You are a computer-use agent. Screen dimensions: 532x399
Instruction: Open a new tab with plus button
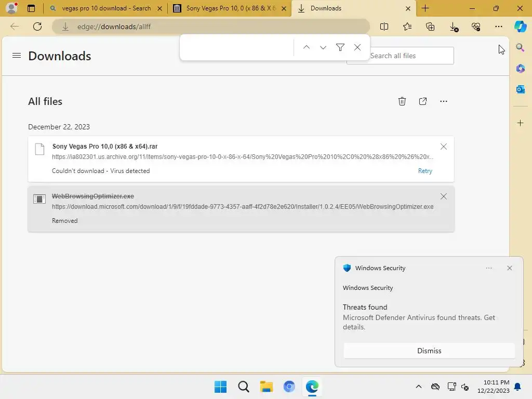click(x=425, y=8)
